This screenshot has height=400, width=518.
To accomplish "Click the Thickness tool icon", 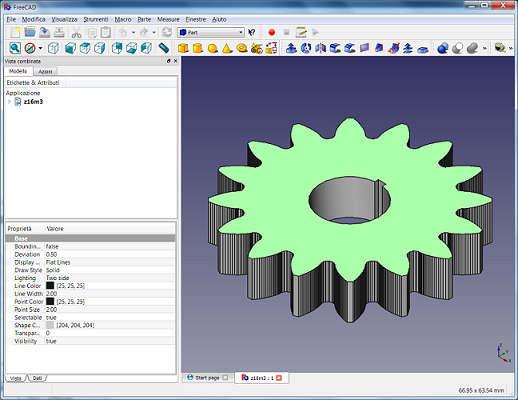I will coord(423,49).
